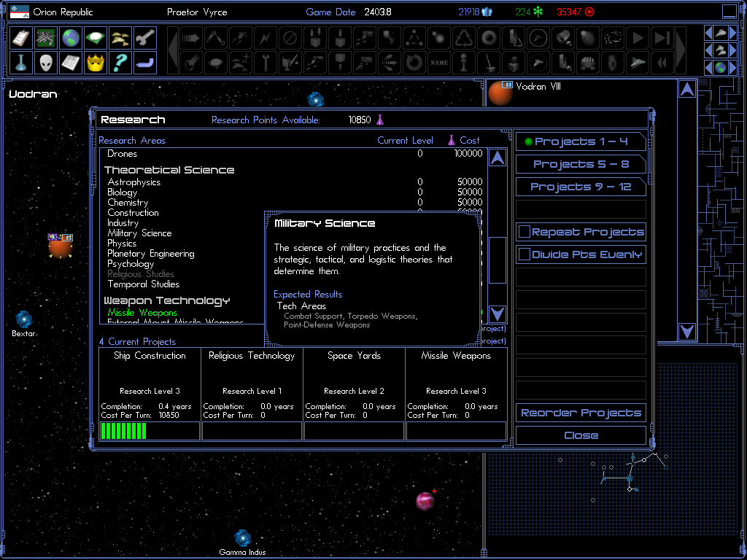Enable the Repeat Projects checkbox
Image resolution: width=747 pixels, height=560 pixels.
(524, 232)
